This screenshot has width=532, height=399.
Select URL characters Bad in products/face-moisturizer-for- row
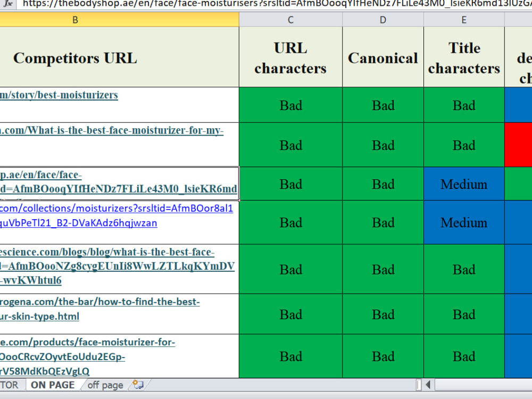[291, 356]
